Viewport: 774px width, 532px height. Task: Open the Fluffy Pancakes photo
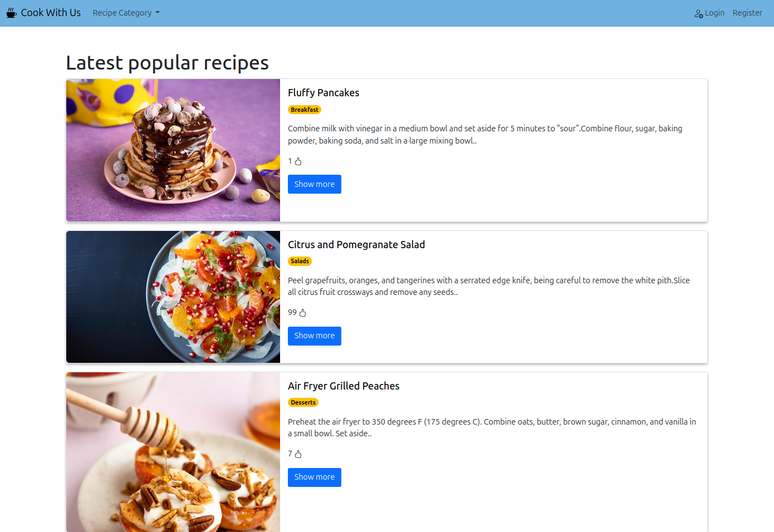click(x=173, y=150)
